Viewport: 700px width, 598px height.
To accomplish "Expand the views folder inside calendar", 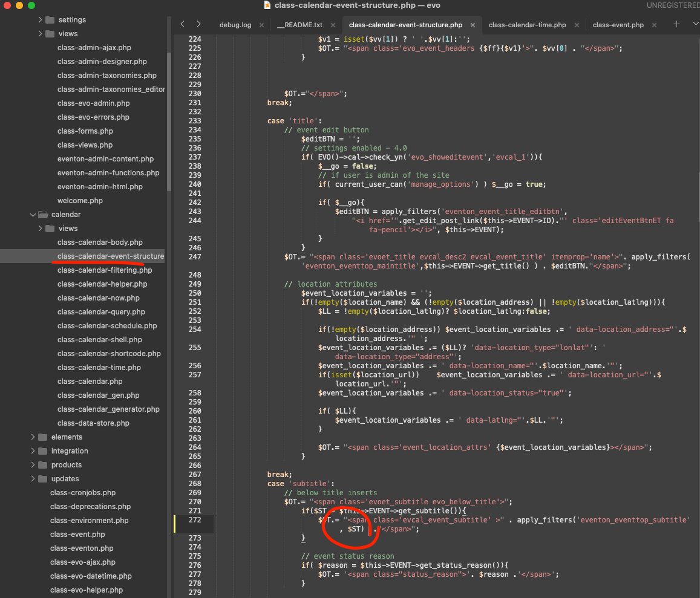I will (x=40, y=229).
